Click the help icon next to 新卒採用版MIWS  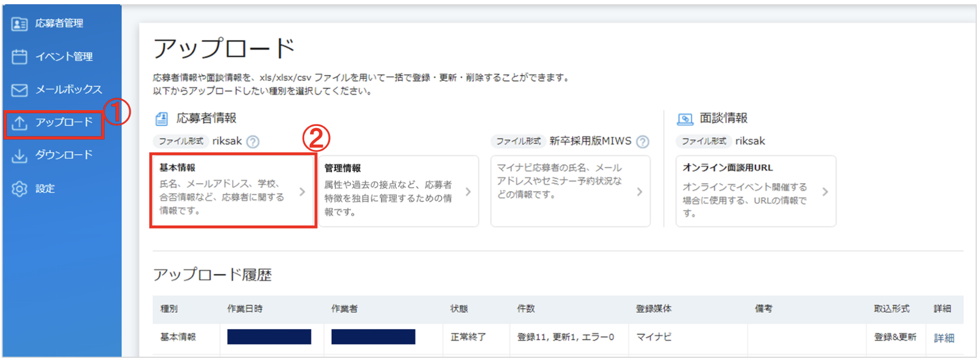(642, 142)
